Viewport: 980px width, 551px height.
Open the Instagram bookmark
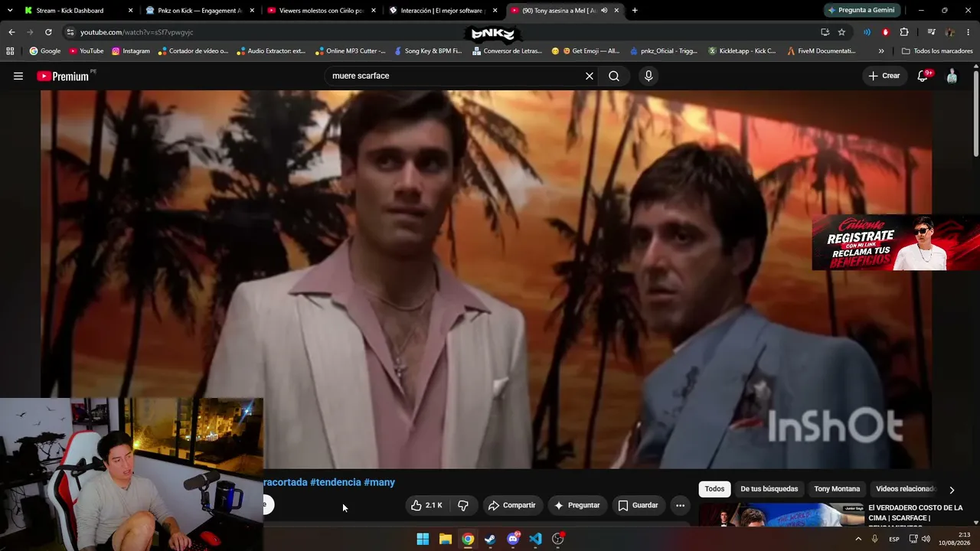pyautogui.click(x=130, y=51)
